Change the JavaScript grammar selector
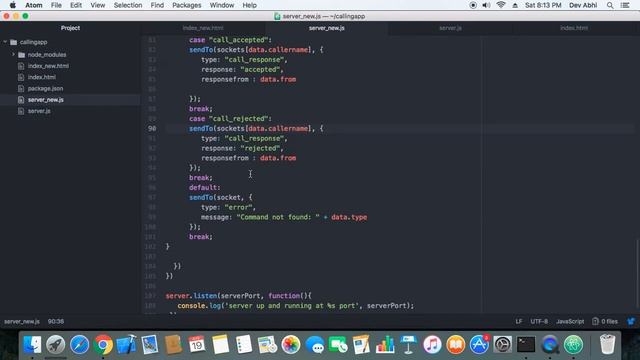The height and width of the screenshot is (360, 640). [x=570, y=322]
